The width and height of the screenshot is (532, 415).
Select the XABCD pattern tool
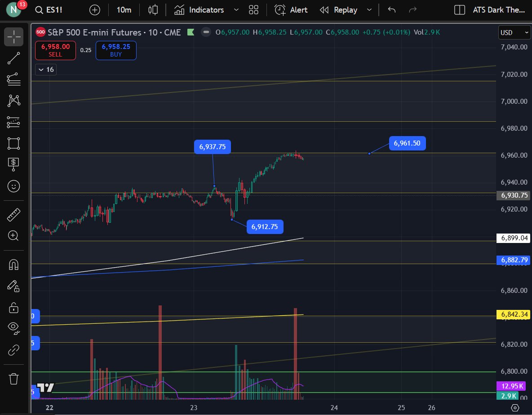[x=13, y=101]
